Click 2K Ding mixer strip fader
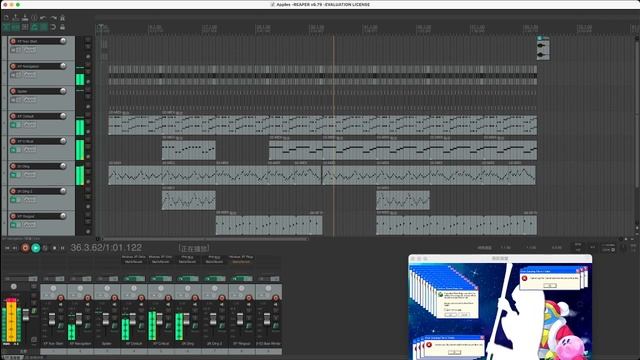Screen dimensions: 640x360 (x=187, y=319)
